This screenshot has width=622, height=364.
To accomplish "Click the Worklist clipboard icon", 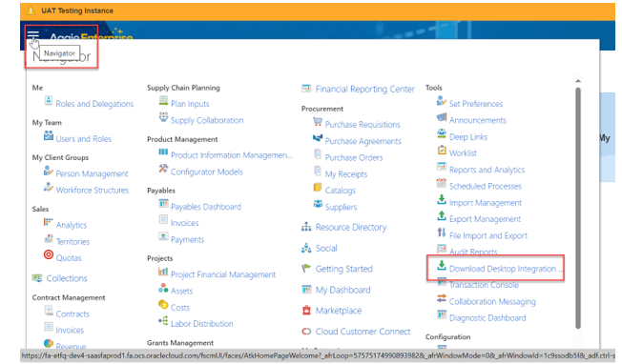I will pyautogui.click(x=442, y=150).
